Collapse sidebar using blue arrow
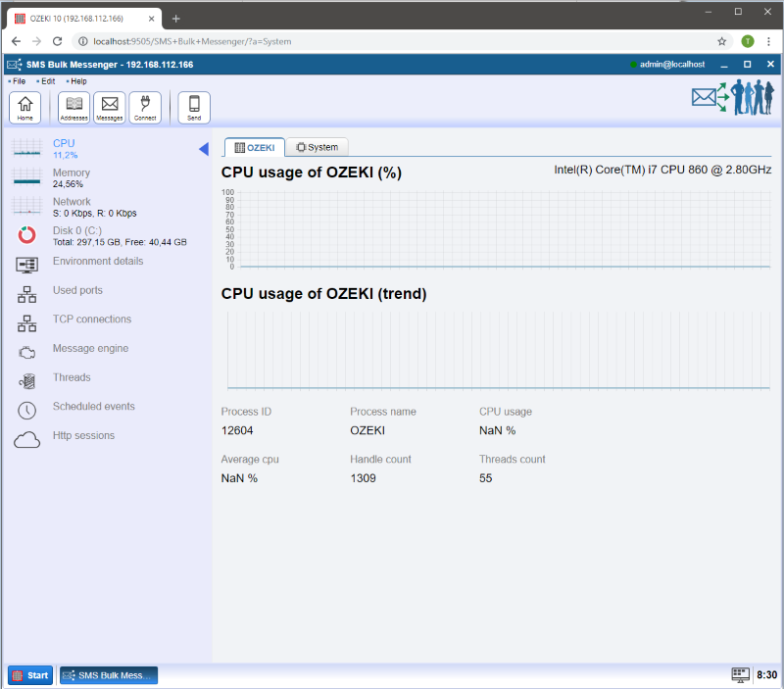784x689 pixels. click(x=203, y=149)
